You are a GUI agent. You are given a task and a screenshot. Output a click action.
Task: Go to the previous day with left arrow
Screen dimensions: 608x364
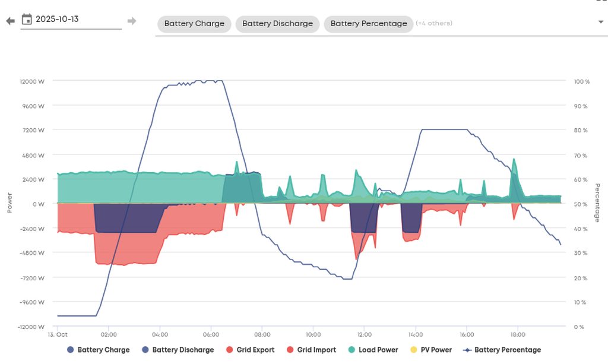click(10, 21)
